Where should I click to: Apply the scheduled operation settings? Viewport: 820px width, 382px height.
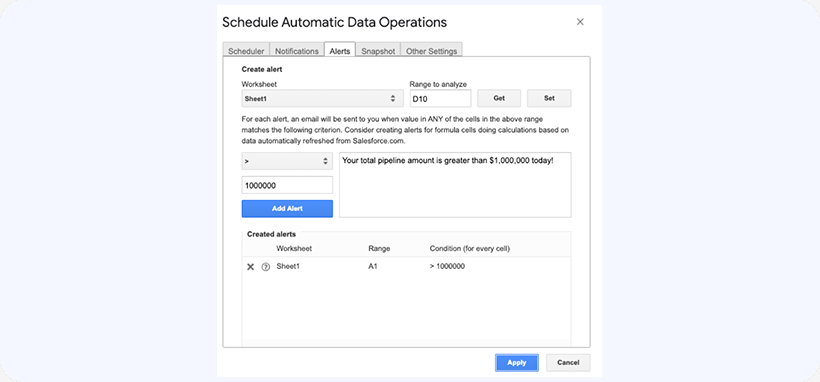point(517,363)
